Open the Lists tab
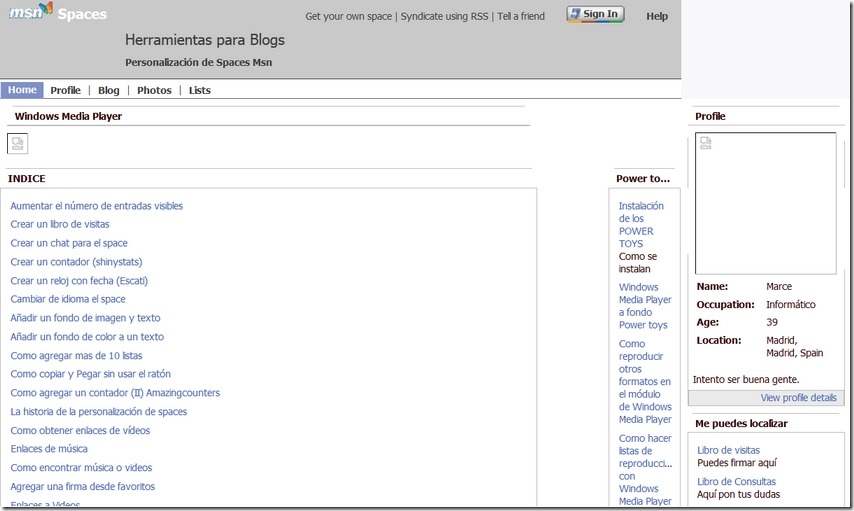Viewport: 854px width, 511px height. [199, 90]
